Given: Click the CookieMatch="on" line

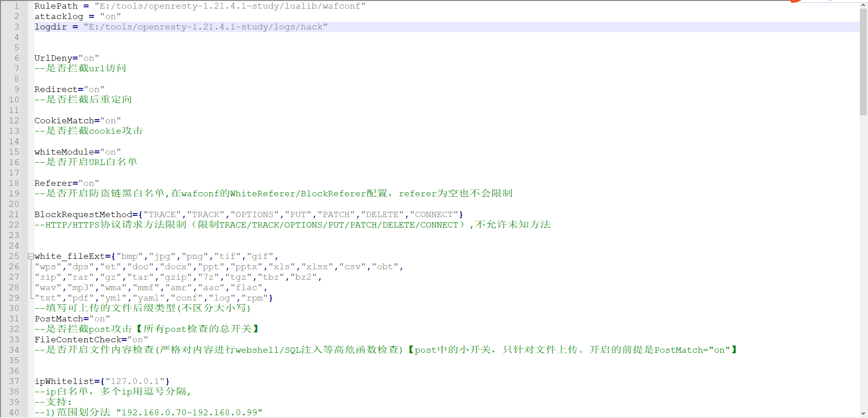Looking at the screenshot, I should [x=77, y=121].
